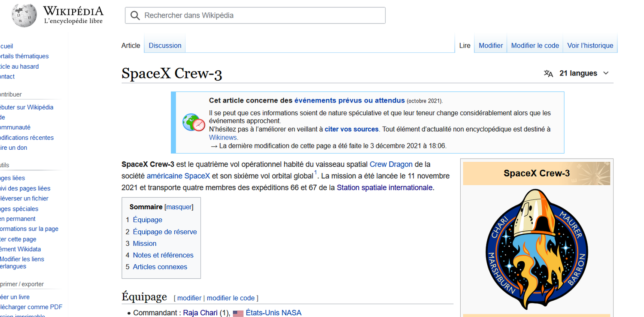Jump to Équipage de réserve section
The width and height of the screenshot is (644, 317).
coord(161,232)
